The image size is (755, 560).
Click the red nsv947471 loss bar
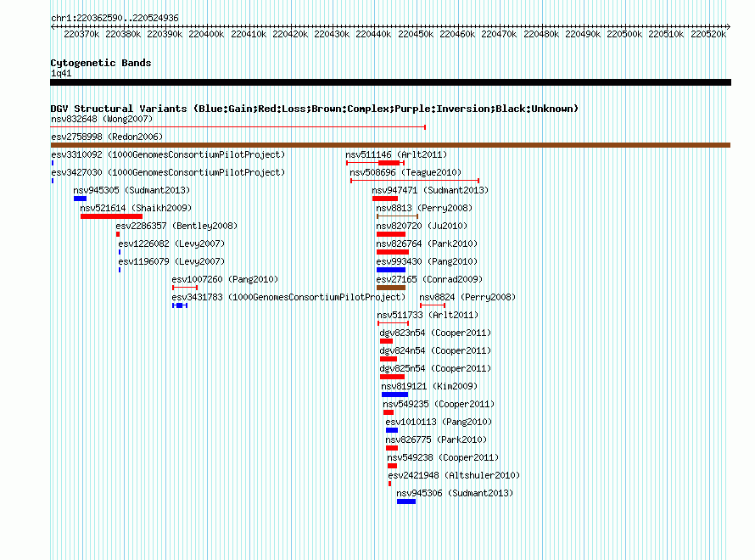pyautogui.click(x=385, y=199)
